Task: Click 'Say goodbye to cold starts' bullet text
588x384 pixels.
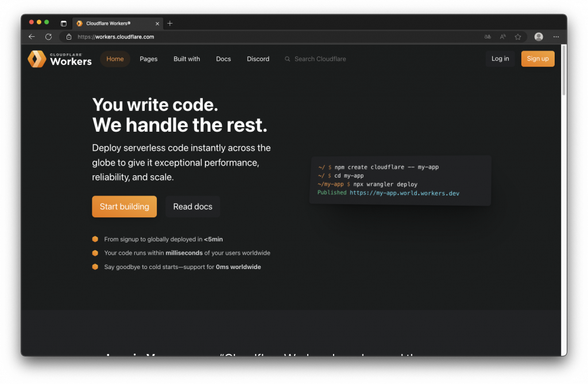Action: 183,267
